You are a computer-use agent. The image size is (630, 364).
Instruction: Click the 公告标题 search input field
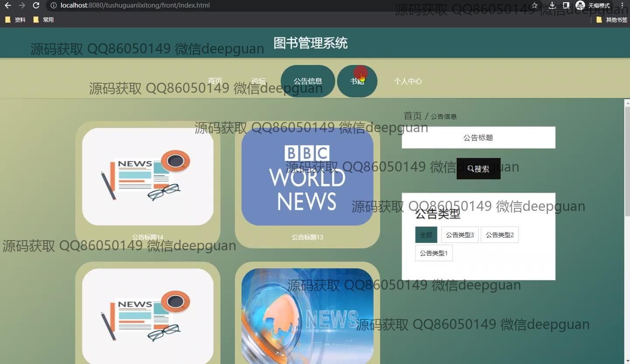[x=479, y=138]
